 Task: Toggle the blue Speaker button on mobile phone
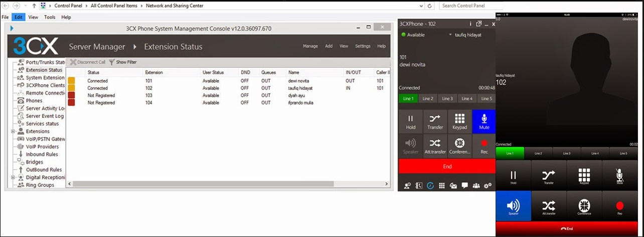tap(513, 206)
